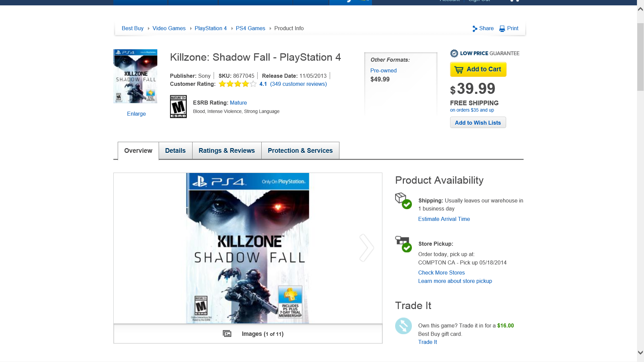Click the Estimate Arrival Time link
644x362 pixels.
coord(444,219)
